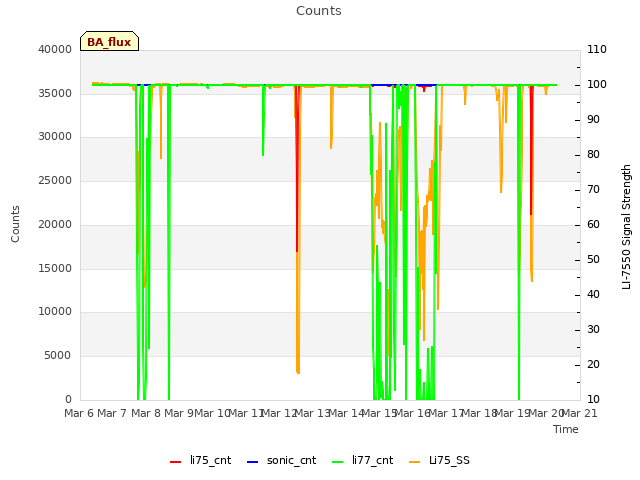Screen dimensions: 640x480
Task: Click the Mar 6 x-axis date label
Action: point(79,413)
